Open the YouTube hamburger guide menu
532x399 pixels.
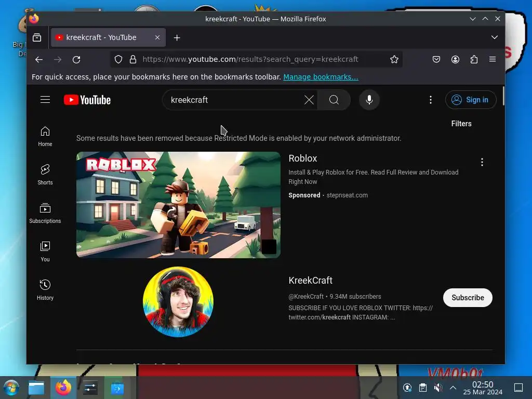tap(45, 99)
